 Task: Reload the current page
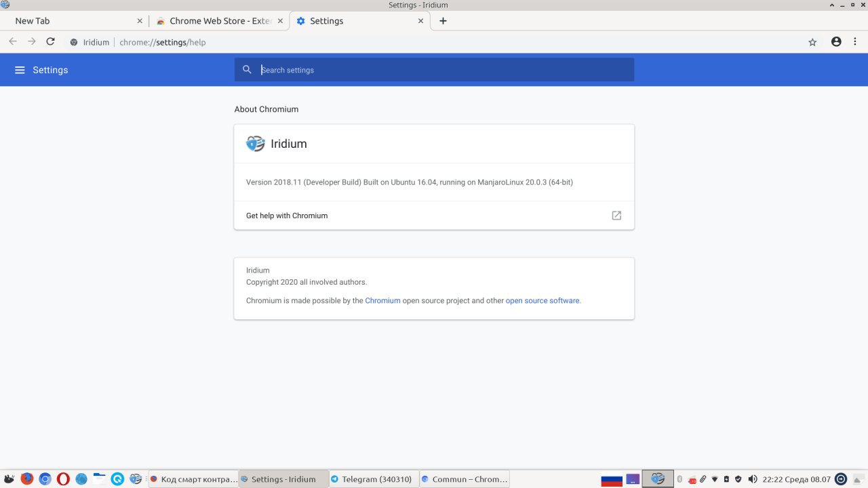(x=50, y=42)
